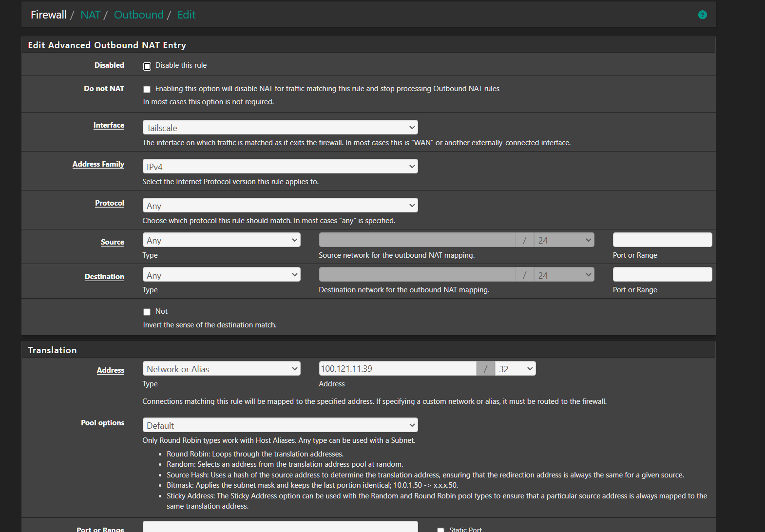The image size is (765, 532).
Task: Click the Source label link
Action: [x=113, y=242]
